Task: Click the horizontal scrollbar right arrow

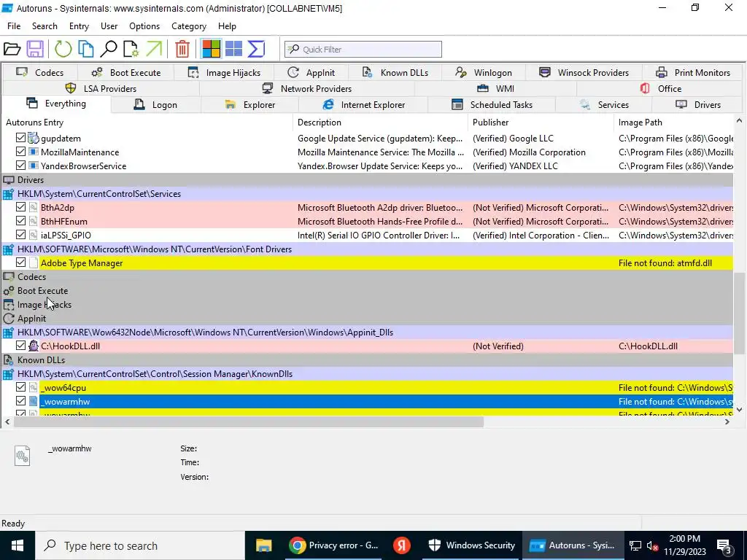Action: point(727,421)
